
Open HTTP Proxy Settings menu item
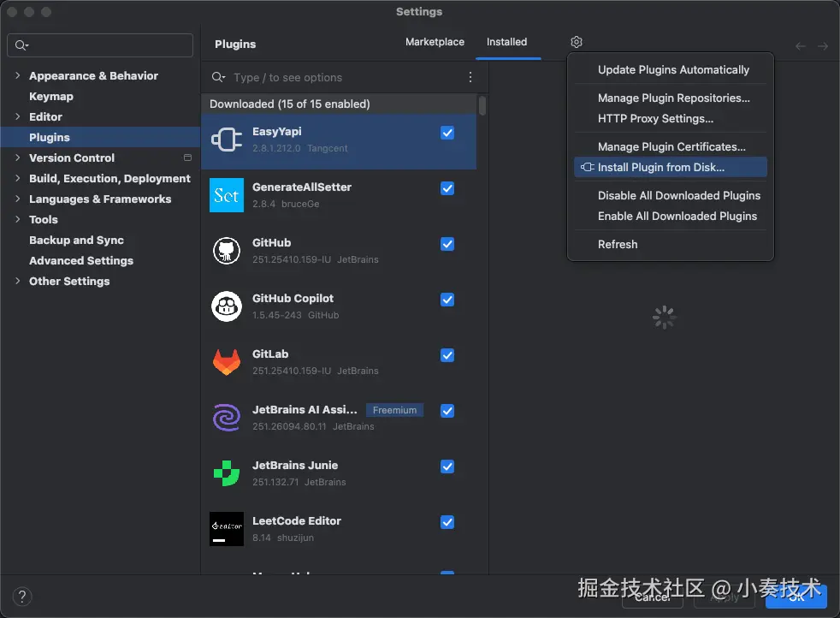point(670,118)
